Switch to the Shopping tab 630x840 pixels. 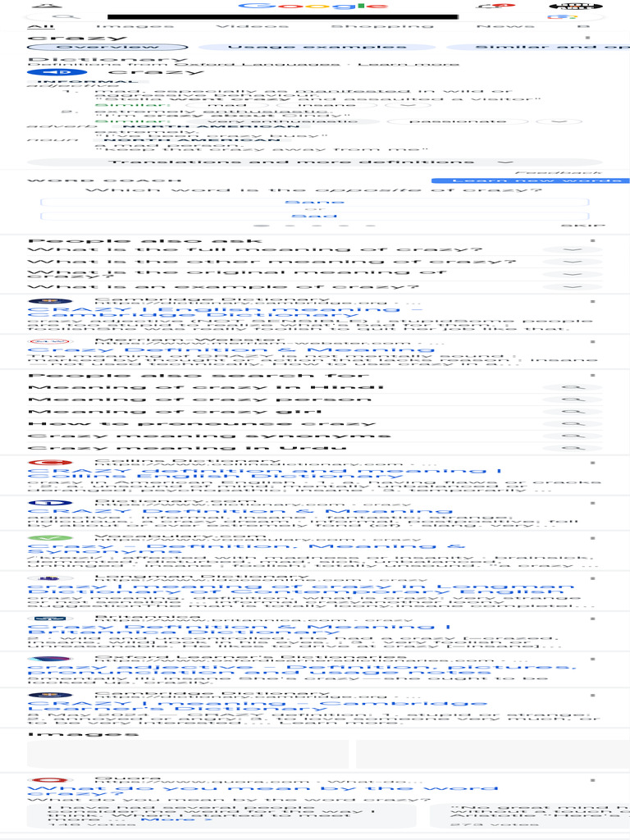(382, 25)
